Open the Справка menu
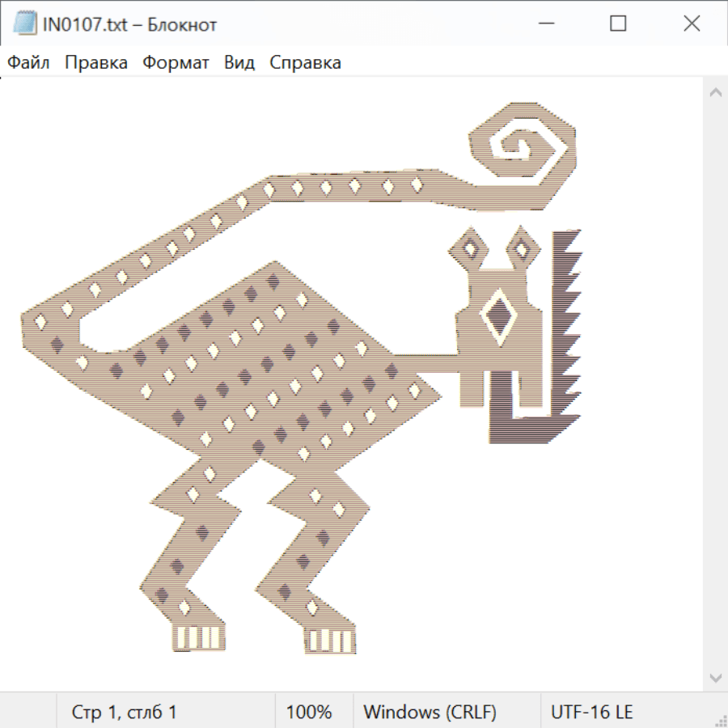Screen dimensions: 728x728 click(x=305, y=63)
